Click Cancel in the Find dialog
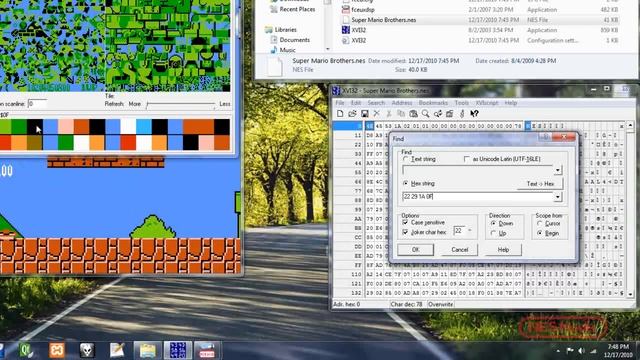Image resolution: width=640 pixels, height=360 pixels. pyautogui.click(x=460, y=249)
